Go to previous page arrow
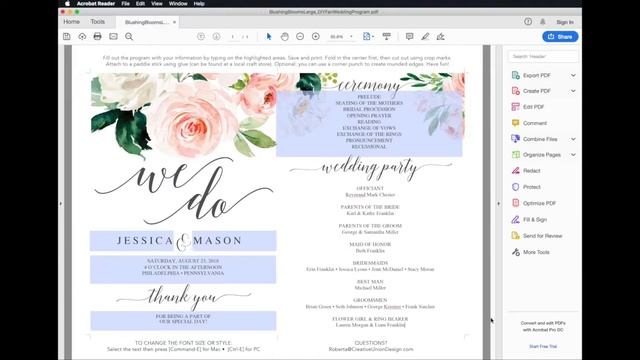640x360 pixels. 201,37
